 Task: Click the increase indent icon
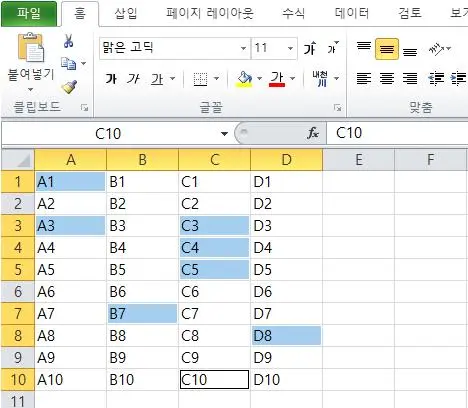click(459, 79)
